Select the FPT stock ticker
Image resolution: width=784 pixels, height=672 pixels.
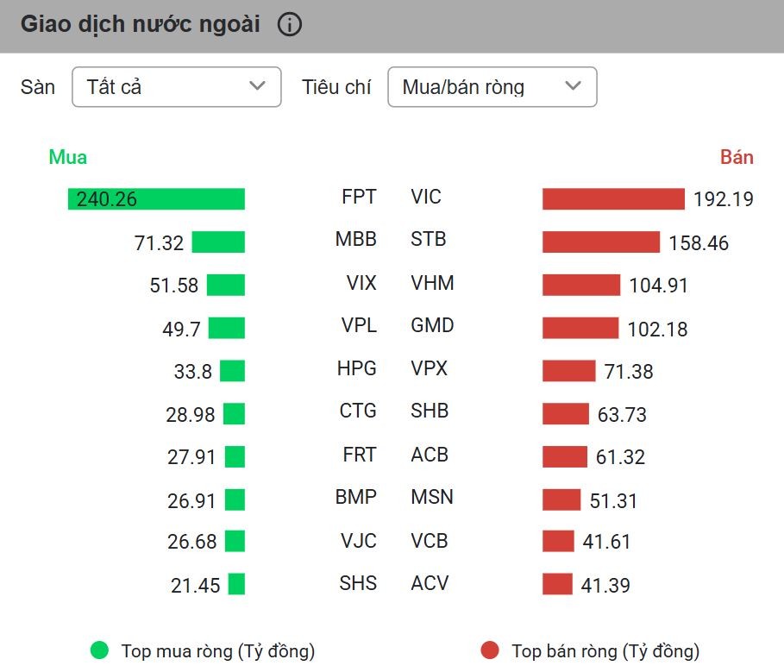pos(359,198)
